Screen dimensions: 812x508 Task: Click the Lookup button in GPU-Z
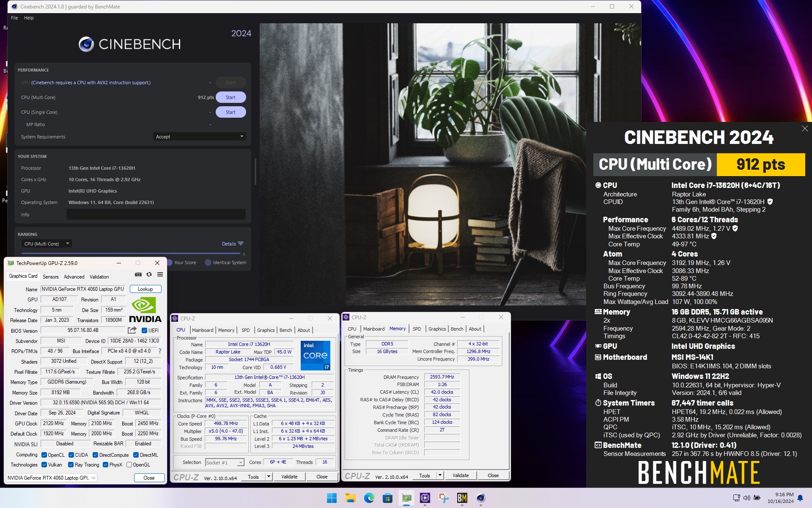pyautogui.click(x=145, y=289)
